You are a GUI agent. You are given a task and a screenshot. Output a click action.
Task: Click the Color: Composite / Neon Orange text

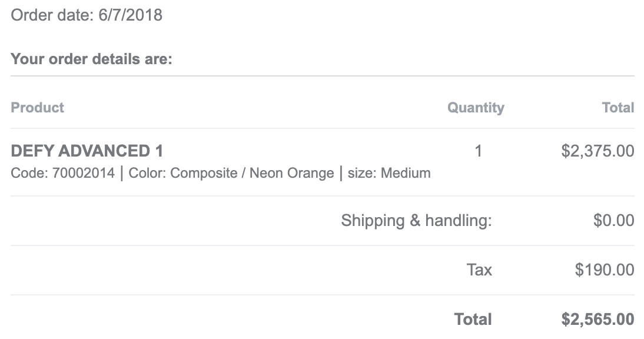pos(231,173)
